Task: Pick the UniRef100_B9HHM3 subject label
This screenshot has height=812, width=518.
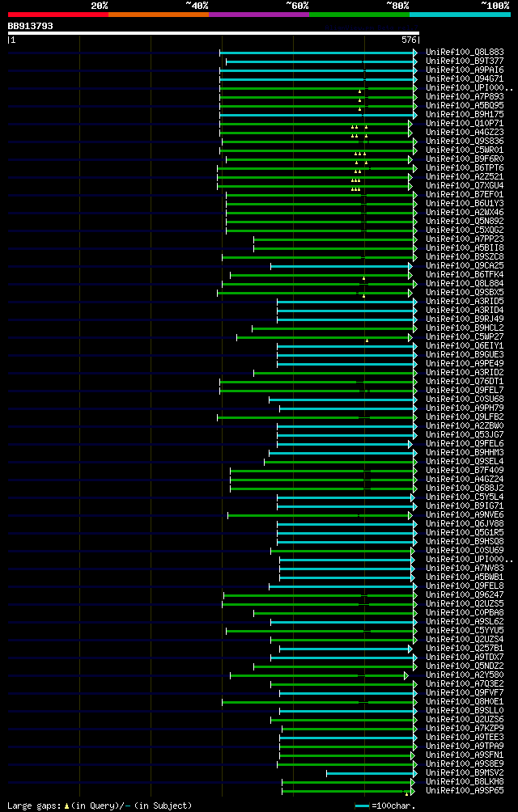Action: [465, 452]
